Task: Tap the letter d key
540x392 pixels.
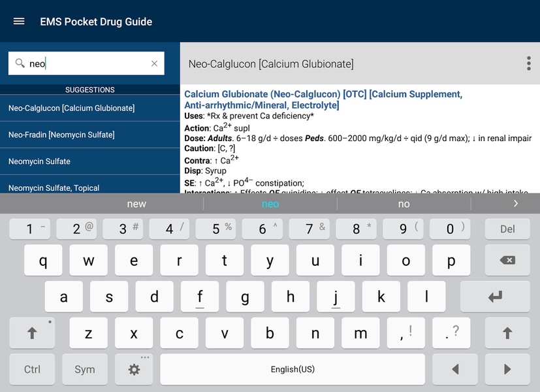Action: 155,297
